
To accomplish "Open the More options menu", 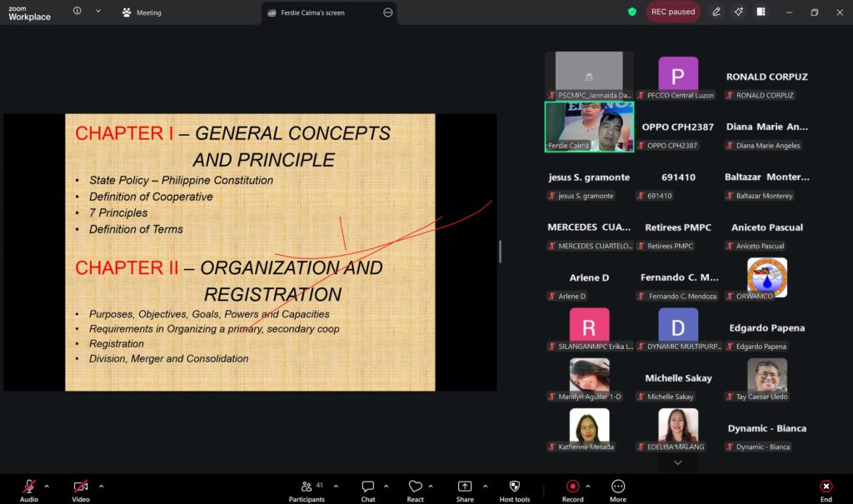I will [x=617, y=487].
